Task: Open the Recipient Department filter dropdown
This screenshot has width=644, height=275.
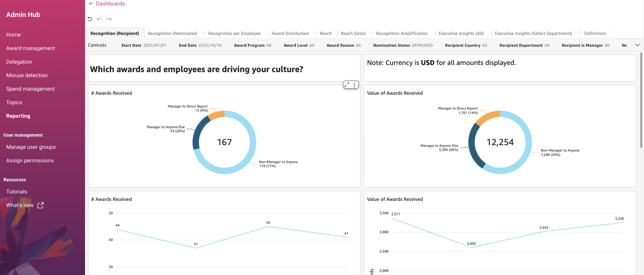Action: [x=524, y=45]
